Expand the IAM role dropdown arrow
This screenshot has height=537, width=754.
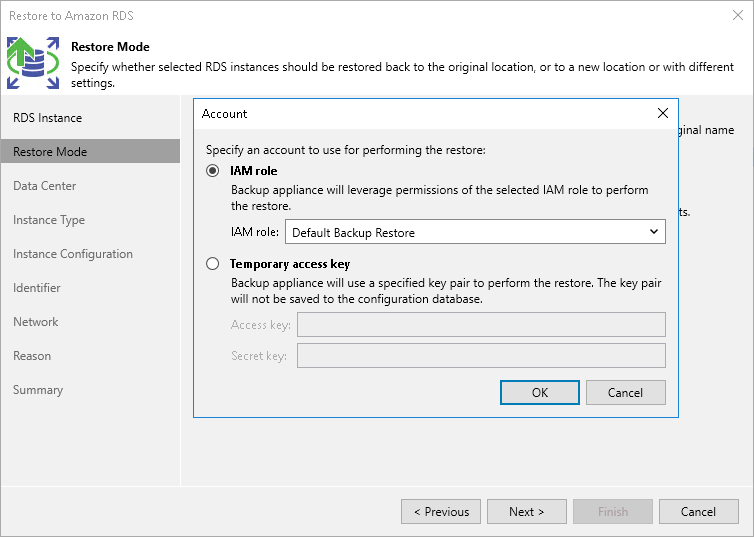click(x=654, y=232)
